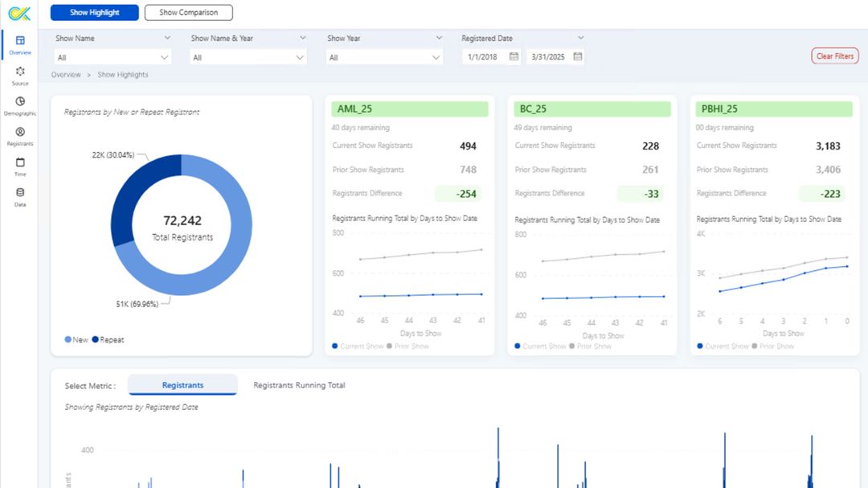Open calendar picker for start date 1/1/2018
The height and width of the screenshot is (488, 868).
(x=514, y=56)
